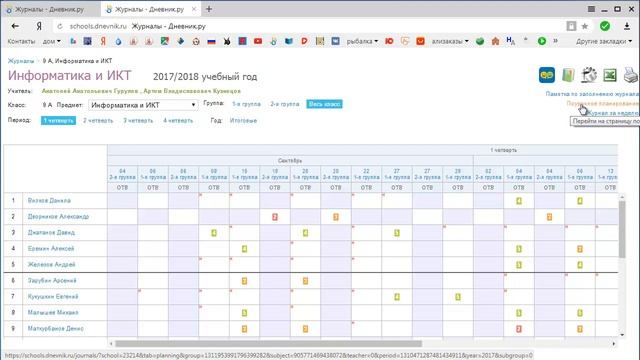The width and height of the screenshot is (640, 360).
Task: Select the 2-я группа group filter
Action: [284, 104]
